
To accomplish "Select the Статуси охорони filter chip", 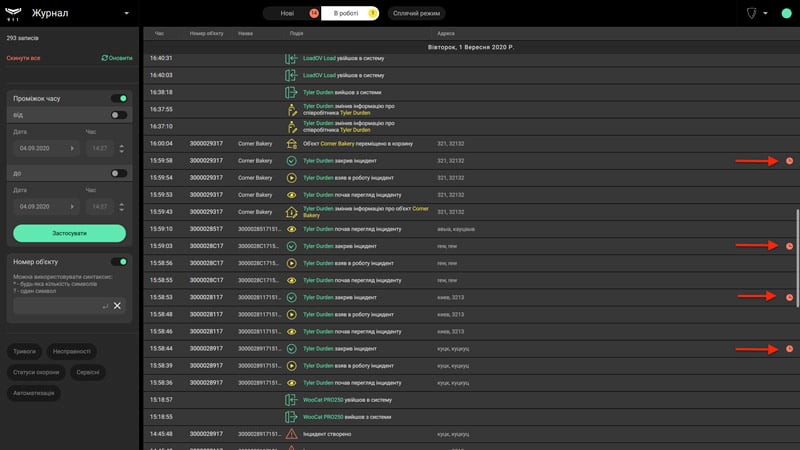I will click(x=36, y=372).
